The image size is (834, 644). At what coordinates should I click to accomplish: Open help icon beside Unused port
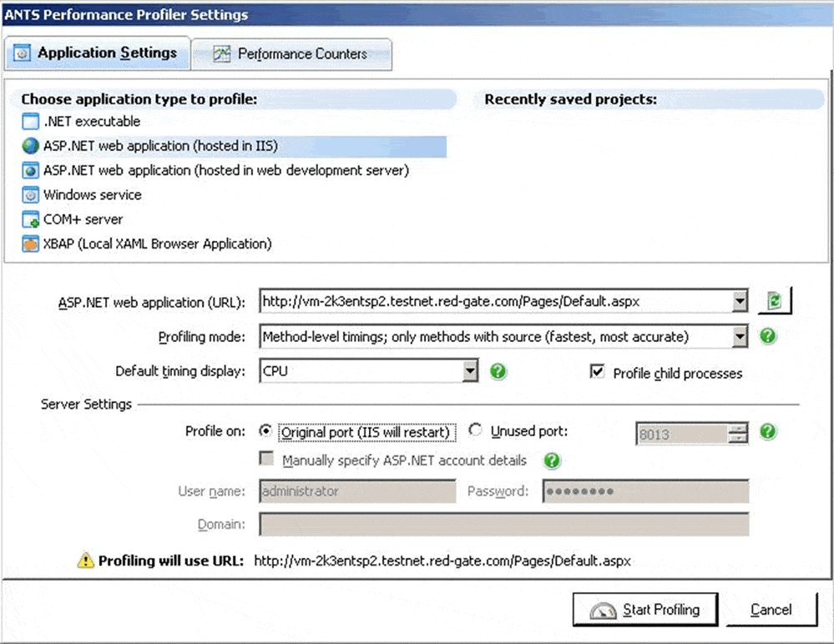[767, 431]
